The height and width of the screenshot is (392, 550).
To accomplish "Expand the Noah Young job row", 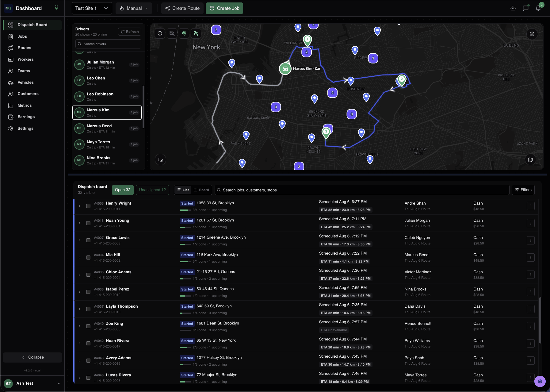I will click(79, 223).
